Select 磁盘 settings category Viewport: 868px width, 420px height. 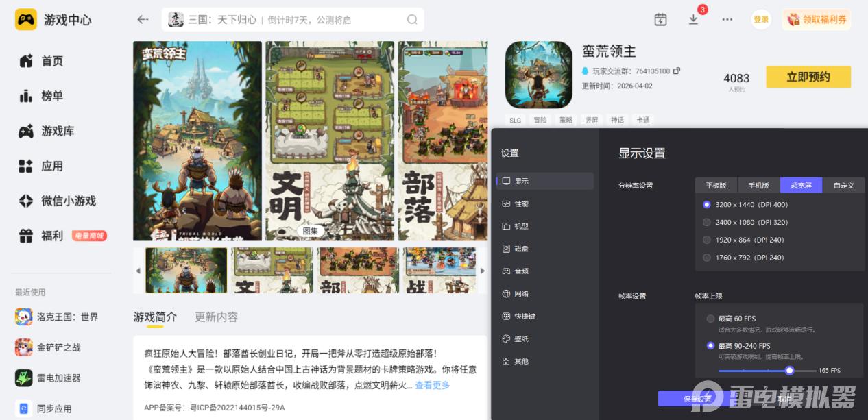[545, 249]
